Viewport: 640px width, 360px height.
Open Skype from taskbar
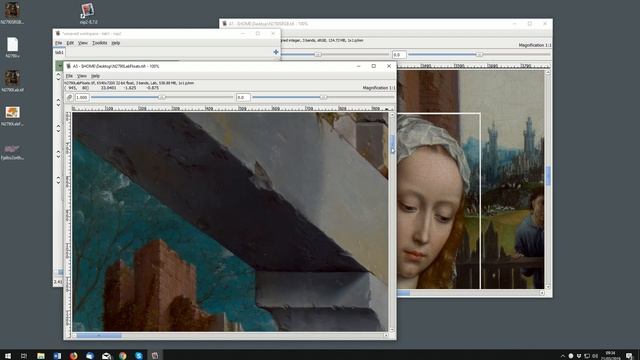[x=139, y=356]
